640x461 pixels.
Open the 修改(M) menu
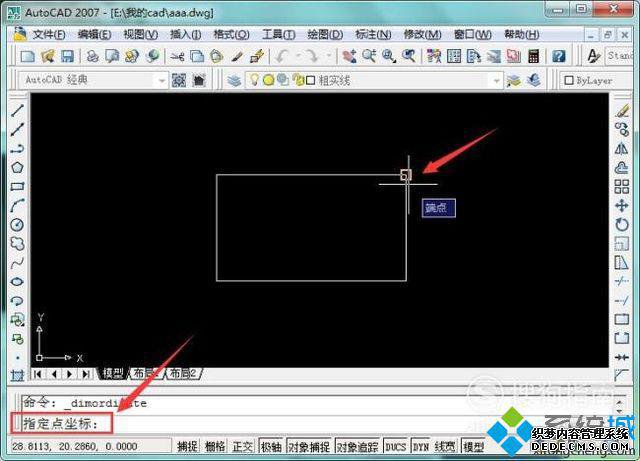tap(422, 34)
